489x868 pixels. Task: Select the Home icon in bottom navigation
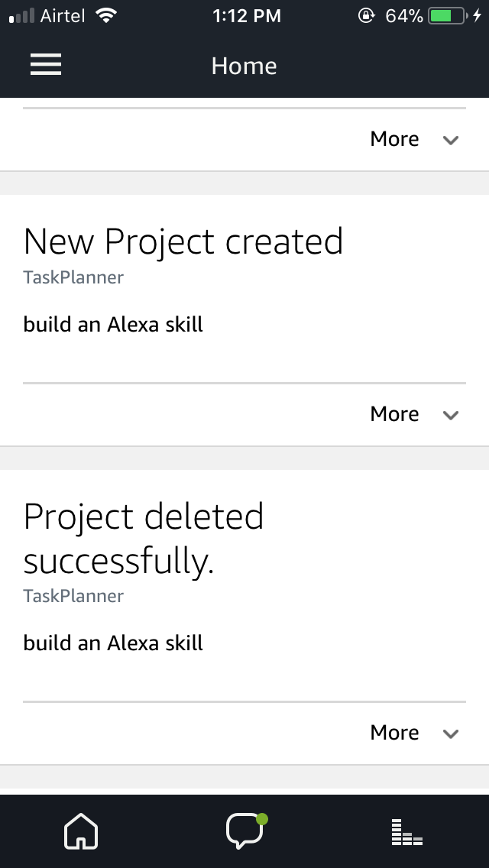pos(81,831)
